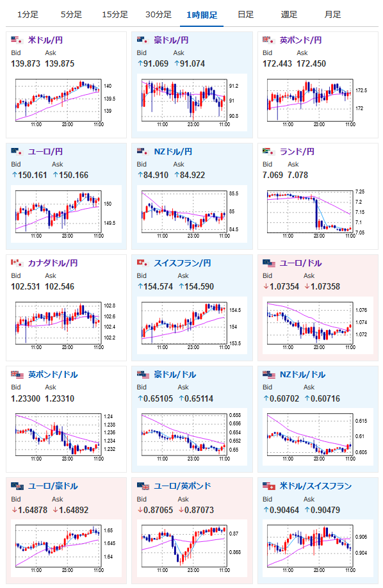Screen dimensions: 383x588
Task: Select the 日足 daily chart tab
Action: coord(246,15)
